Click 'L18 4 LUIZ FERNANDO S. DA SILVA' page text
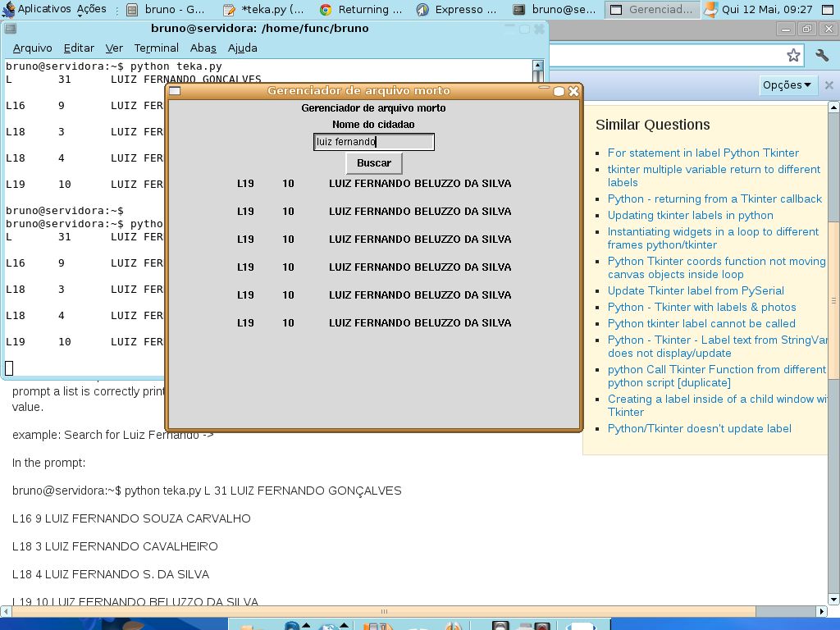 111,574
